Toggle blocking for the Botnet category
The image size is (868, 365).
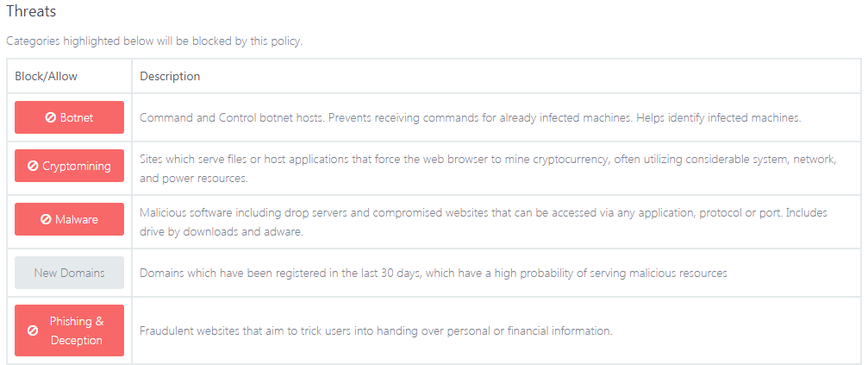pyautogui.click(x=69, y=117)
